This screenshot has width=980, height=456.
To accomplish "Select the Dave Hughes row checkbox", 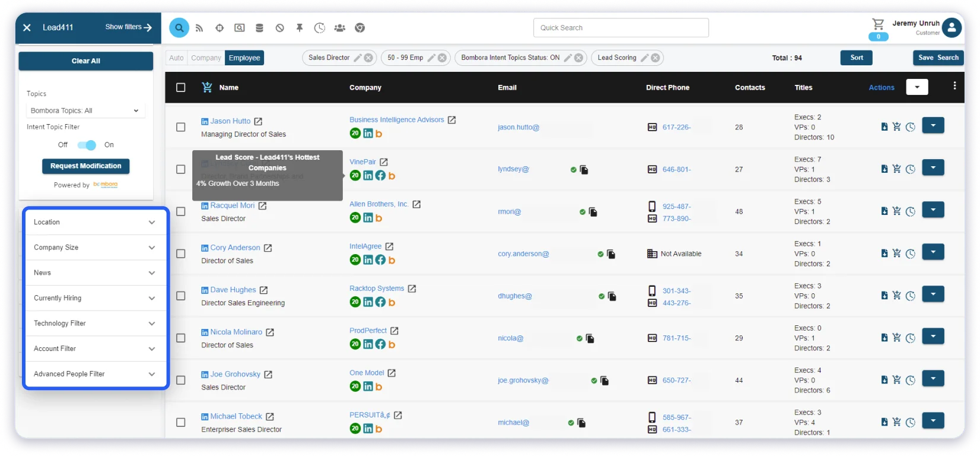I will coord(181,296).
